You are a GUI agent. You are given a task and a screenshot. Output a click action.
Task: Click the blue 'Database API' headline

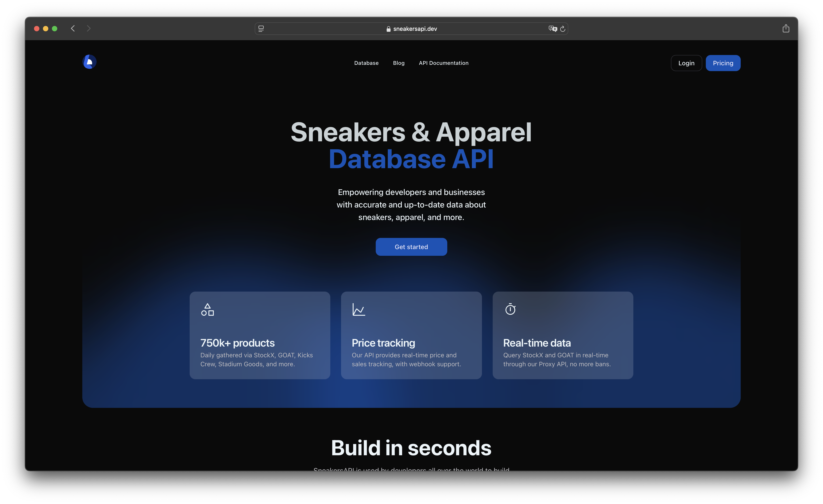411,159
